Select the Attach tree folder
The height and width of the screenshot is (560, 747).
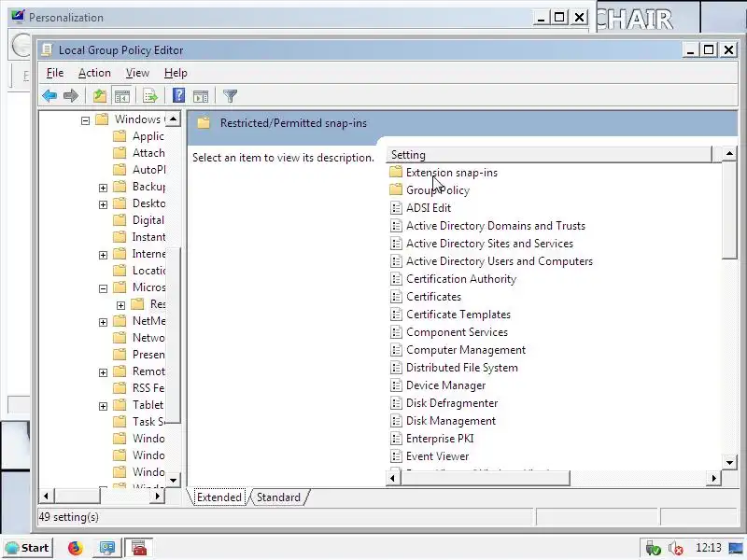[x=139, y=153]
